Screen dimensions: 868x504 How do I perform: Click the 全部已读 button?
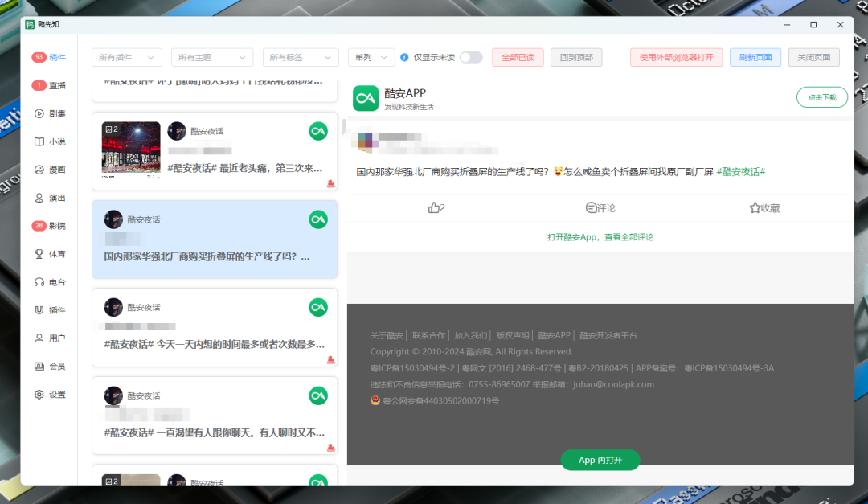[x=518, y=58]
